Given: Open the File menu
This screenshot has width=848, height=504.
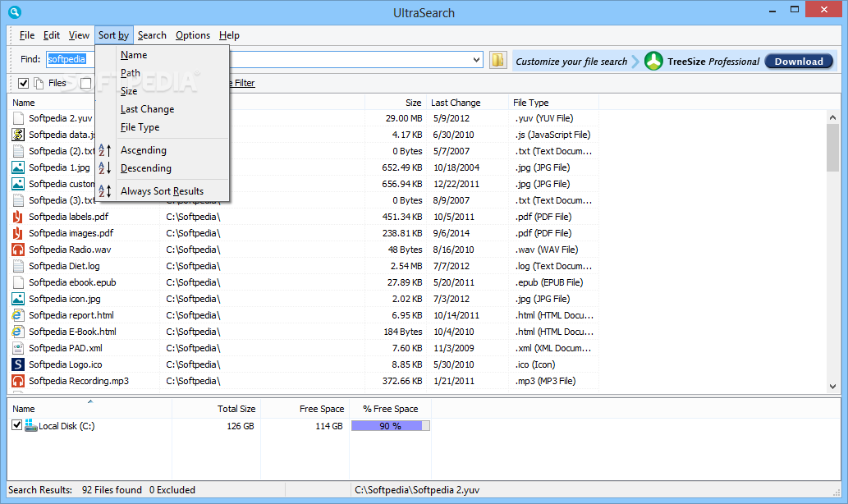Looking at the screenshot, I should (27, 35).
